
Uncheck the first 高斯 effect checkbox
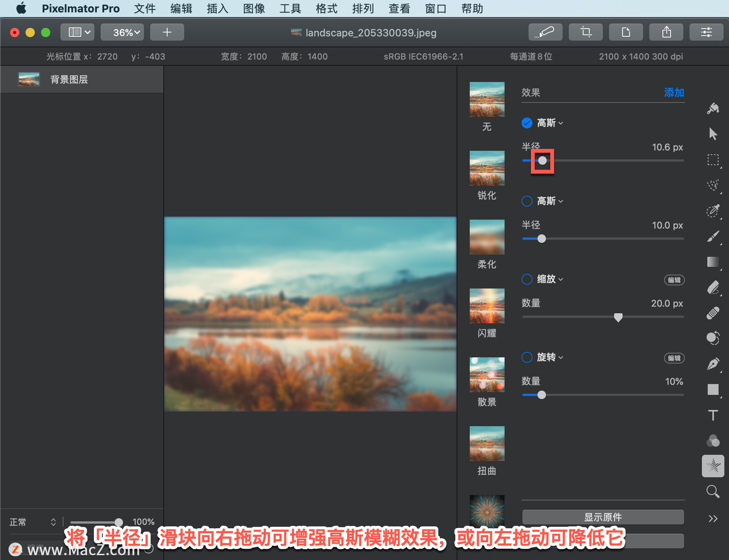click(x=527, y=123)
